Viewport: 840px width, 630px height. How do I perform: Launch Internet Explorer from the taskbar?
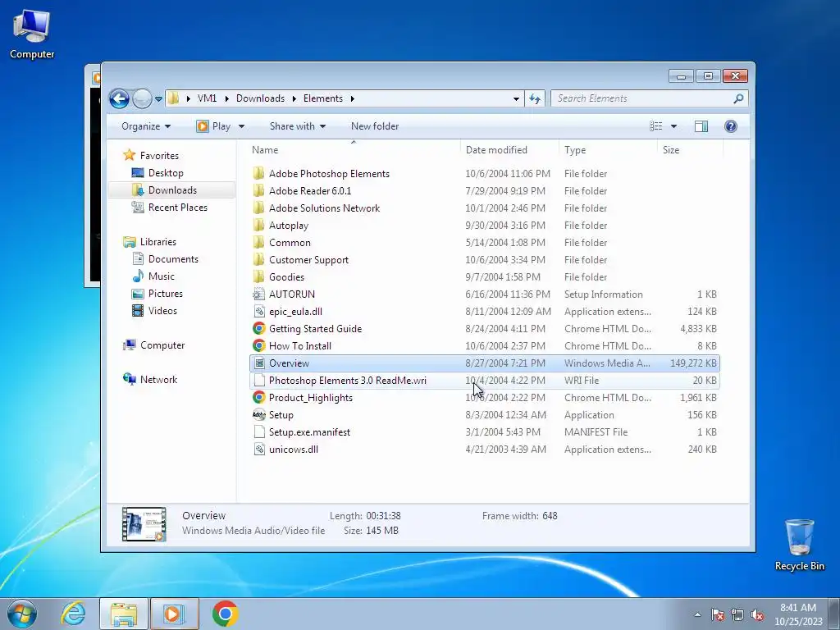click(x=73, y=614)
